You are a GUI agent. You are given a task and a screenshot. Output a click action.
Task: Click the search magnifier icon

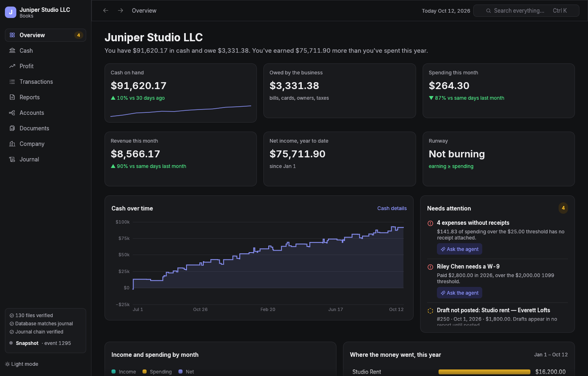pos(488,11)
